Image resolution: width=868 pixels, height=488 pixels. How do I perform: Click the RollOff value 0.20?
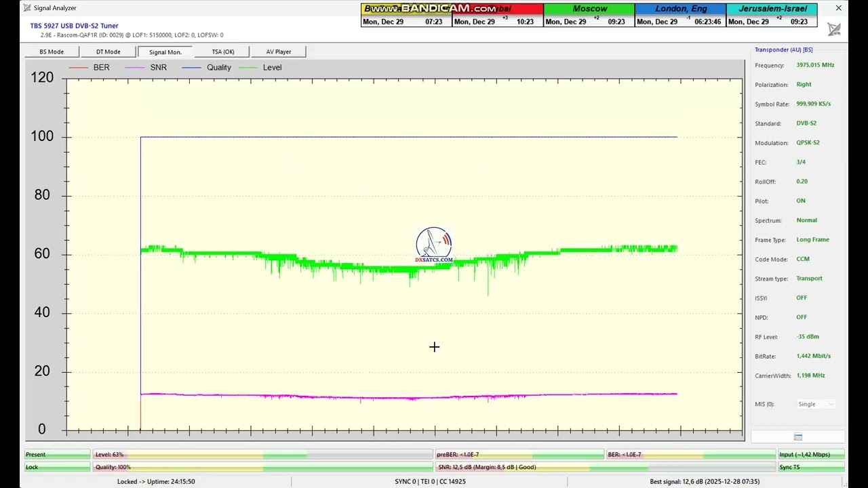[x=802, y=182]
